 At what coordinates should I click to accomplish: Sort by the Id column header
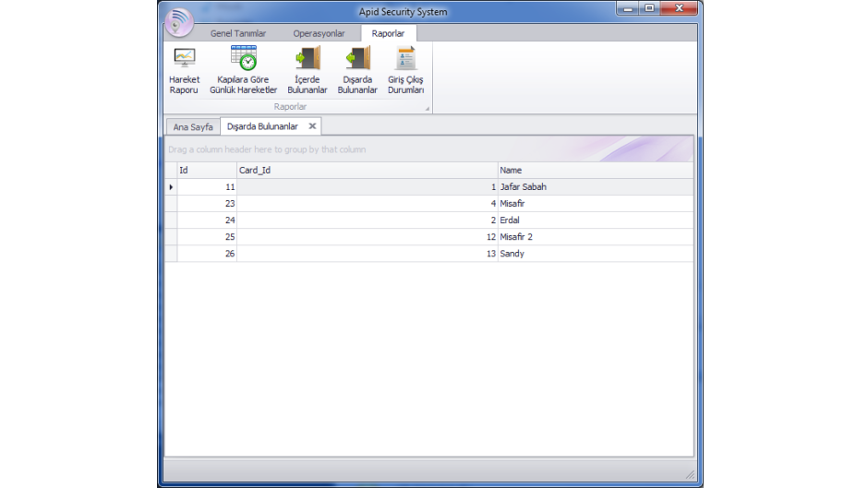(x=207, y=171)
